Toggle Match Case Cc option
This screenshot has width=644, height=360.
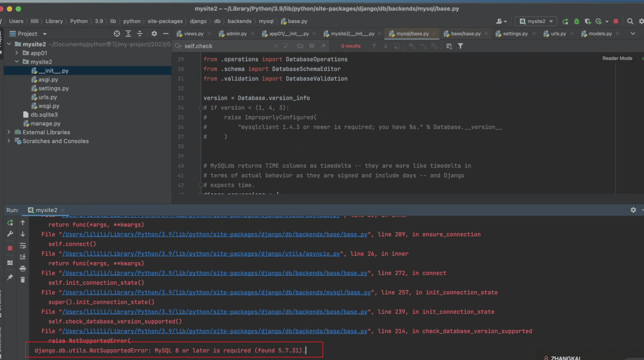[x=300, y=46]
